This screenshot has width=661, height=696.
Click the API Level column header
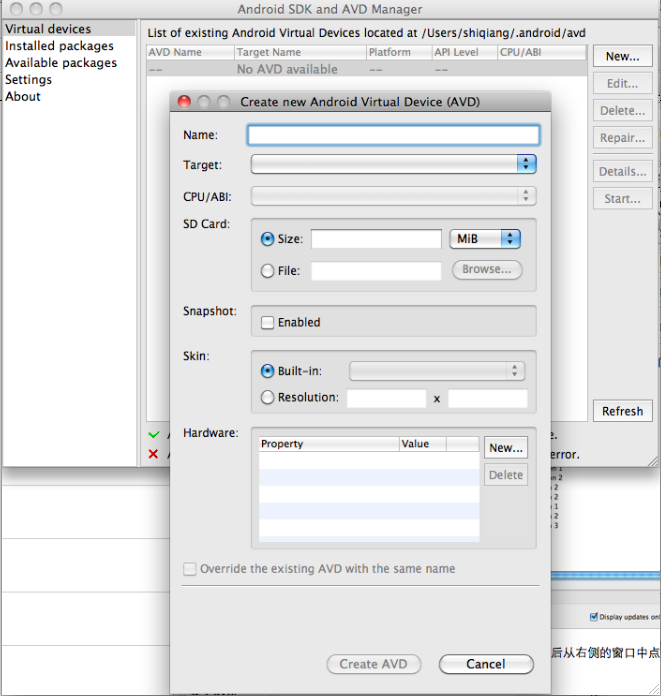tap(464, 52)
